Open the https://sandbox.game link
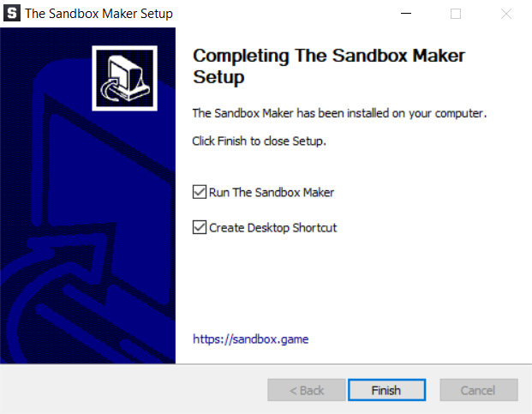Screen dimensions: 532x414 (x=251, y=339)
